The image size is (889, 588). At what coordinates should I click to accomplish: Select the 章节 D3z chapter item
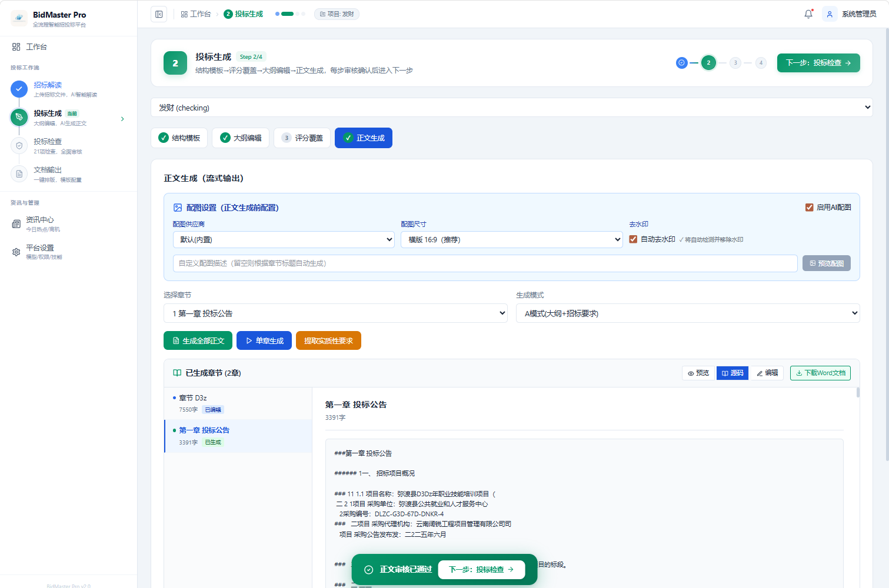coord(238,403)
